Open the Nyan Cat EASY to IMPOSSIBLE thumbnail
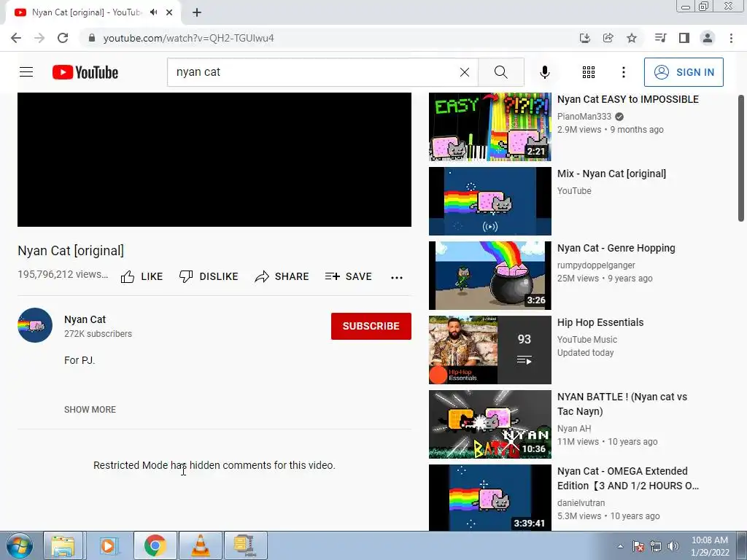 [x=489, y=127]
